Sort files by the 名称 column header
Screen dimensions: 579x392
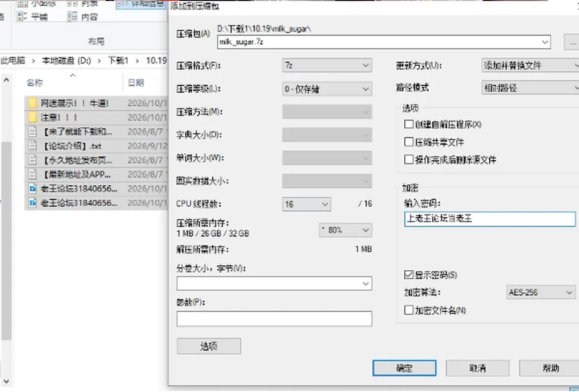[35, 83]
